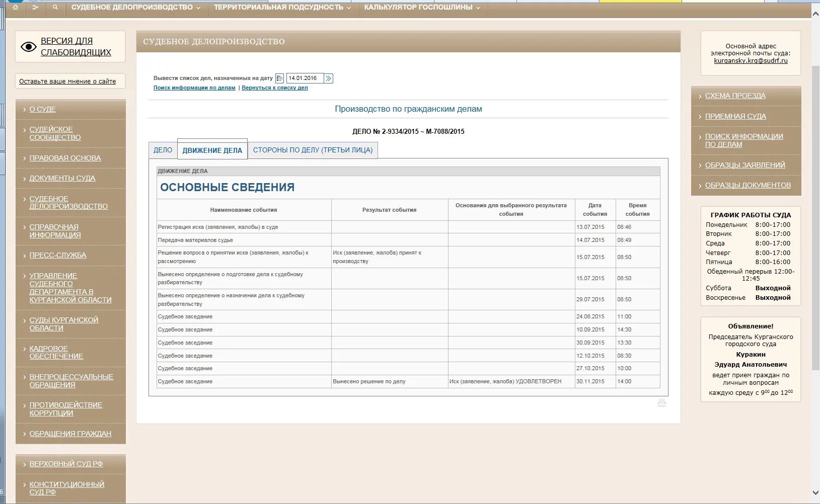Click the case number heading 2-9334/2015
This screenshot has height=504, width=820.
pos(408,131)
